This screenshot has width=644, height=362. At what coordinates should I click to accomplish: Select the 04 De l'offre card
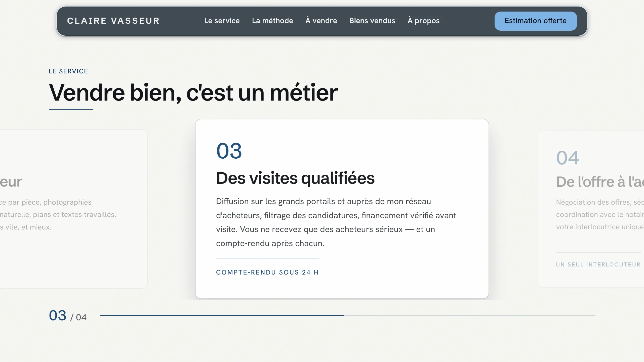591,209
